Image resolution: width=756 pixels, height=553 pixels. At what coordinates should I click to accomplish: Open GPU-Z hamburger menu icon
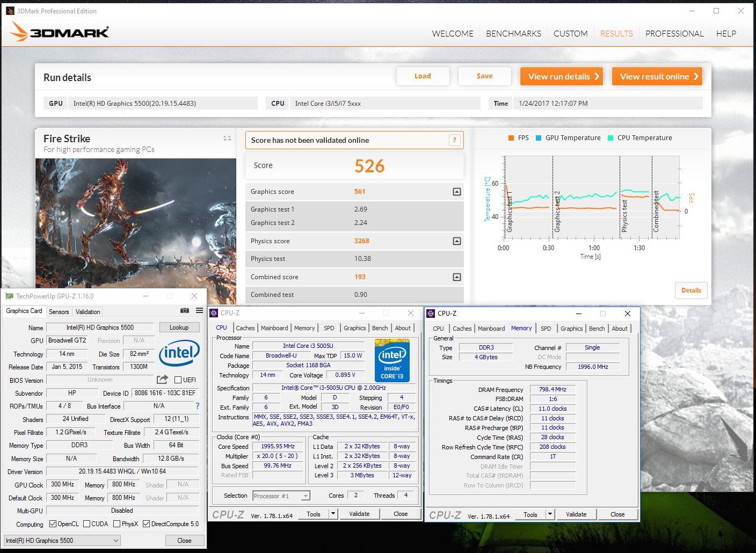pos(199,310)
